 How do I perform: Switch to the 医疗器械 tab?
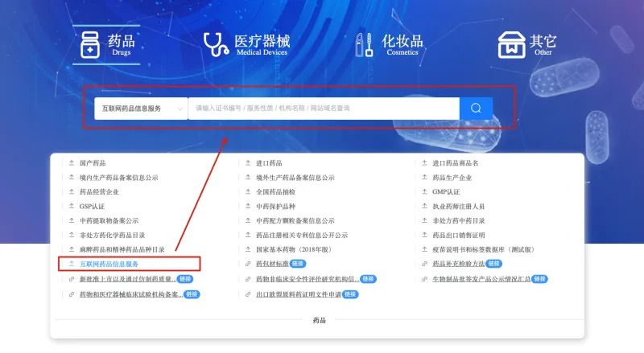262,42
